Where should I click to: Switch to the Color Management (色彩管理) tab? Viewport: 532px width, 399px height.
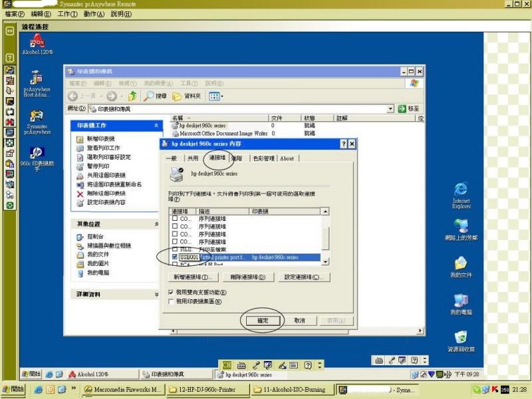[x=263, y=158]
